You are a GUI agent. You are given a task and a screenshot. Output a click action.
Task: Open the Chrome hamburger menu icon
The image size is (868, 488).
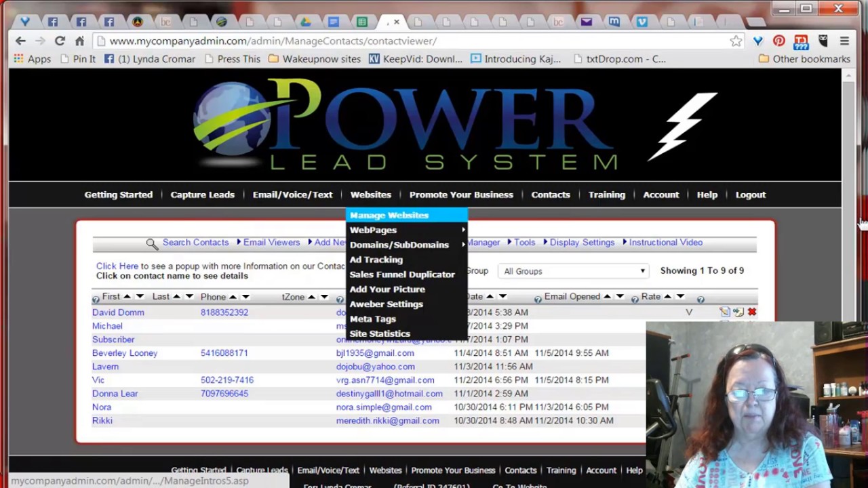click(844, 41)
